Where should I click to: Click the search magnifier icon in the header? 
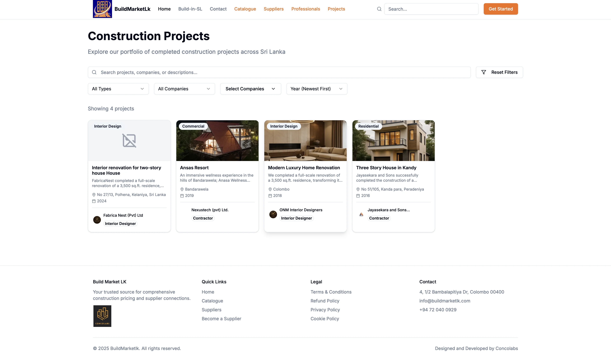pyautogui.click(x=379, y=9)
